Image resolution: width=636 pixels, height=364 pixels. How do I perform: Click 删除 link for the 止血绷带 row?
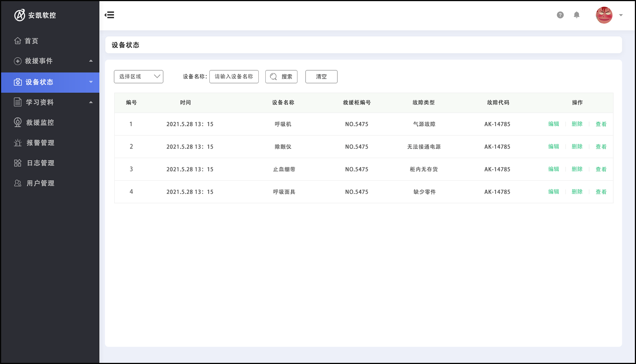577,169
